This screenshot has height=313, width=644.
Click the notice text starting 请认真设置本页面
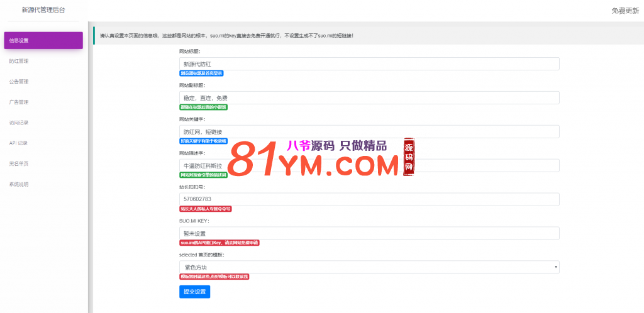coord(226,36)
